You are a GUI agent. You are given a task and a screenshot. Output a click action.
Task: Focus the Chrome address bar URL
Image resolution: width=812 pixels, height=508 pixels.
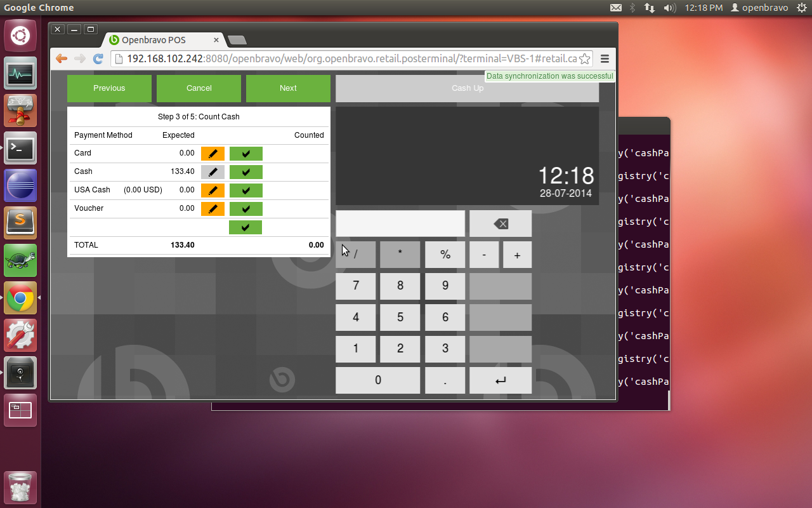point(351,59)
